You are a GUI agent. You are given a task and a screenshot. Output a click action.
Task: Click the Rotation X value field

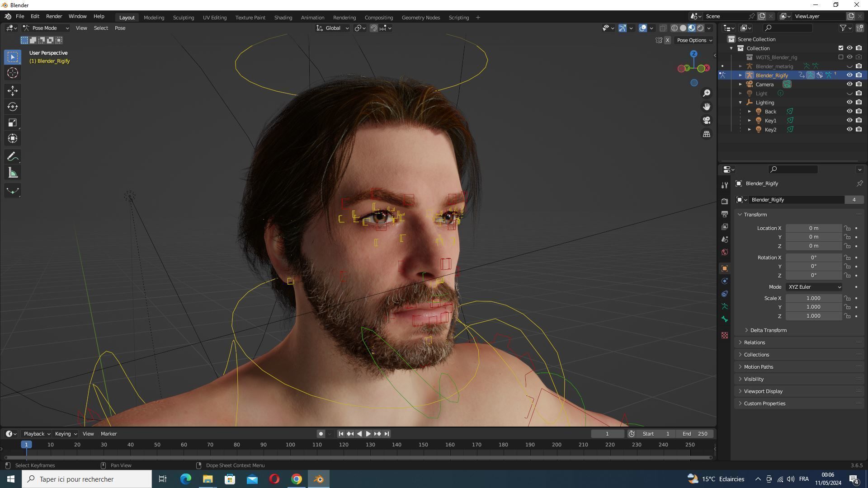click(x=814, y=258)
